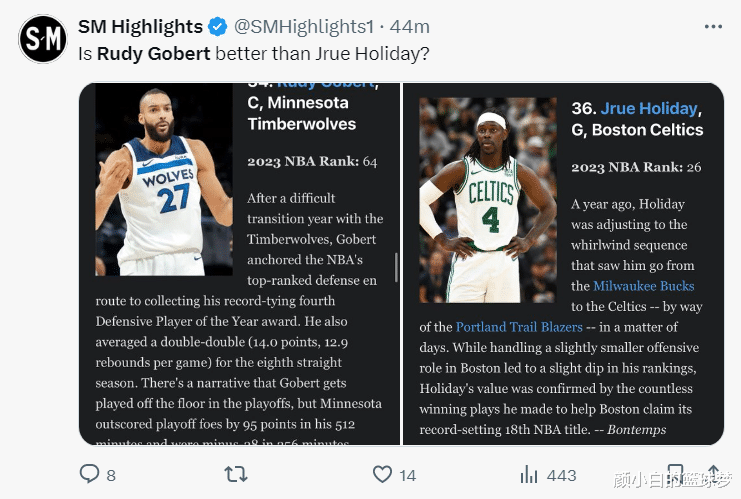The height and width of the screenshot is (499, 741).
Task: Bookmark this tweet
Action: tap(676, 474)
